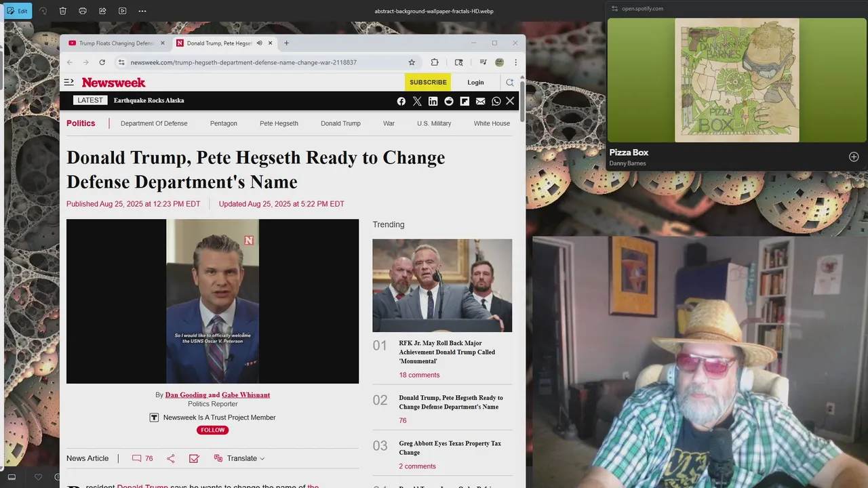Select the Department Of Defense topic
The width and height of the screenshot is (868, 488).
click(154, 123)
